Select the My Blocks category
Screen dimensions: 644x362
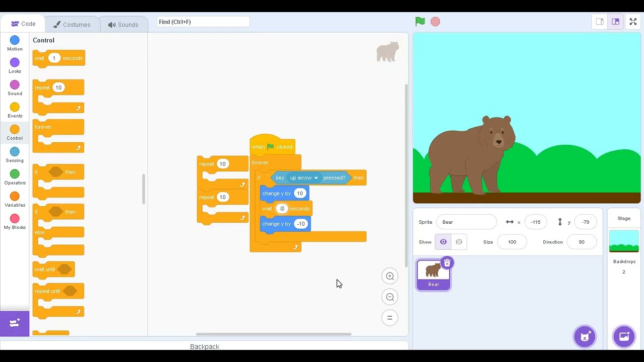tap(15, 222)
